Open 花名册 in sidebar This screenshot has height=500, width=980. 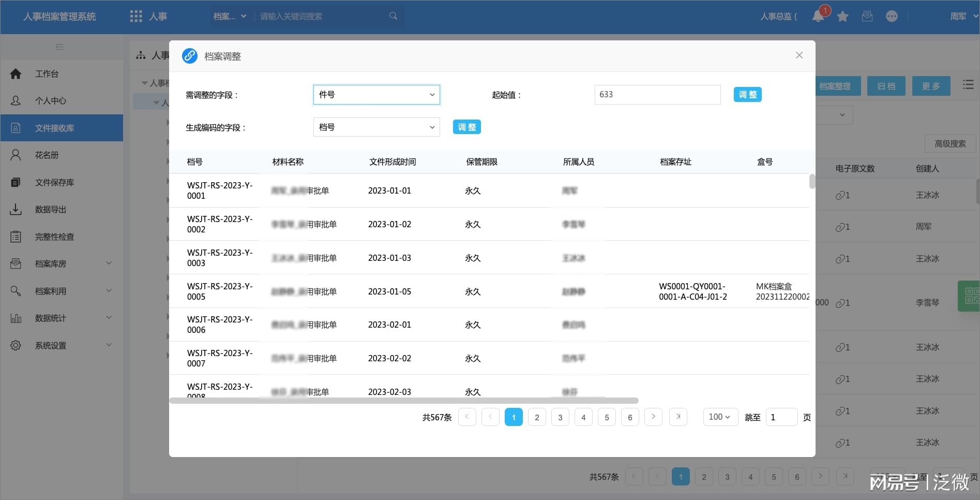(62, 155)
